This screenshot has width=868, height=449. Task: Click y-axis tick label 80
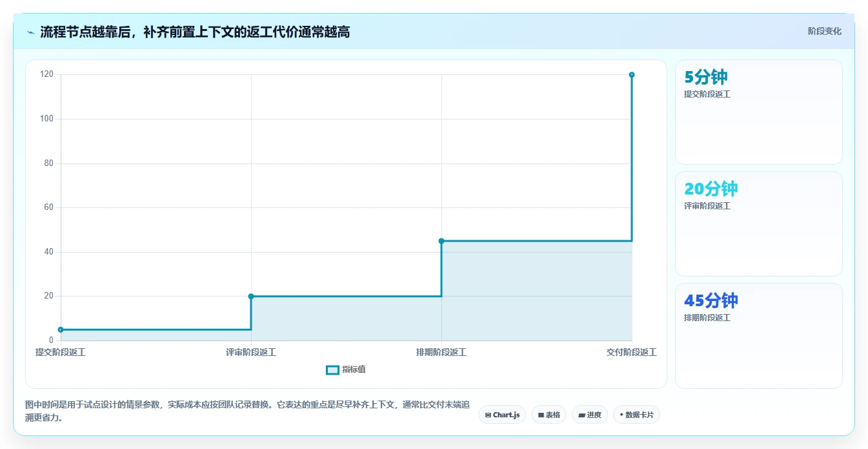coord(48,163)
